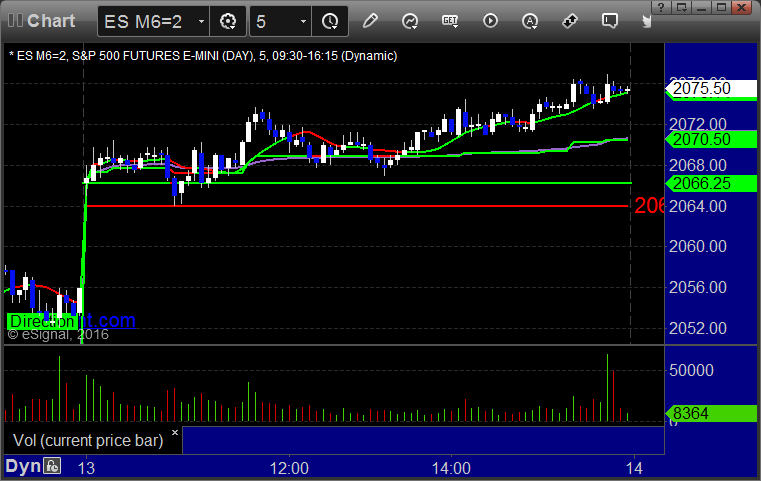Open the circled A alerts menu

pyautogui.click(x=530, y=21)
